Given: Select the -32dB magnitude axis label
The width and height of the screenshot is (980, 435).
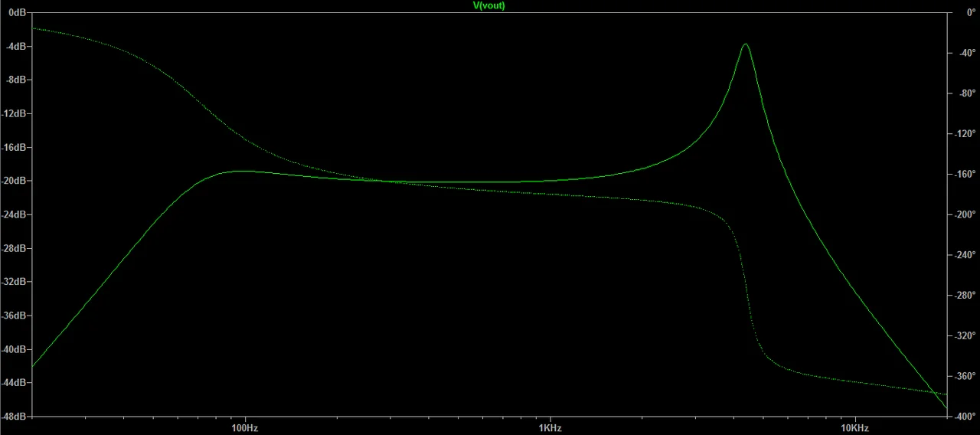Looking at the screenshot, I should 15,282.
